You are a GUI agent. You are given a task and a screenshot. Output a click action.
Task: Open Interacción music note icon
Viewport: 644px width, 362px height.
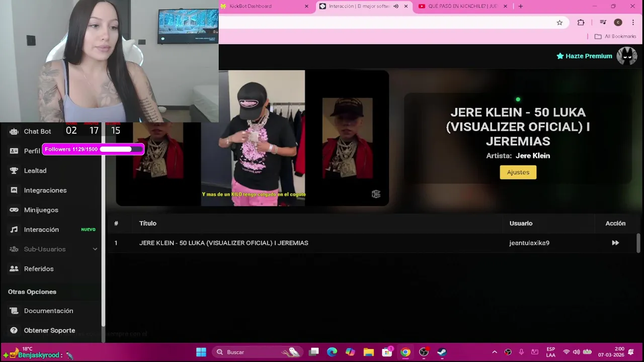click(x=14, y=229)
